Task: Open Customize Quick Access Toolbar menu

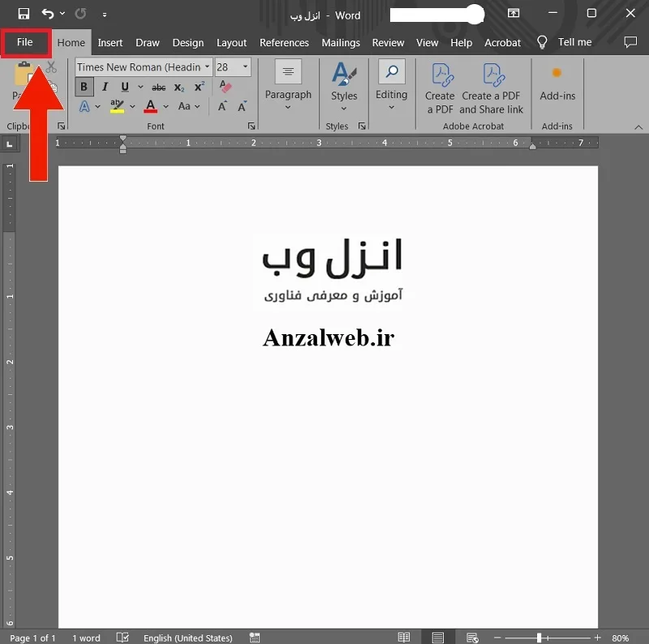Action: (105, 15)
